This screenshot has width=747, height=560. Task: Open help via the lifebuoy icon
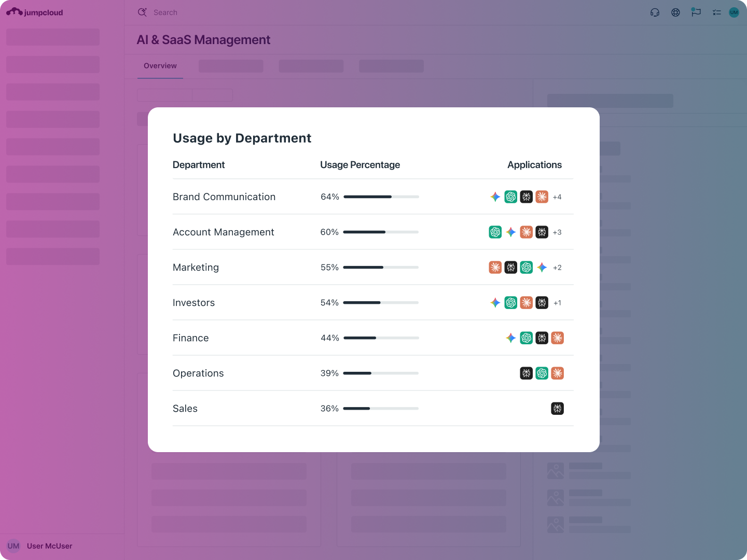pyautogui.click(x=675, y=12)
